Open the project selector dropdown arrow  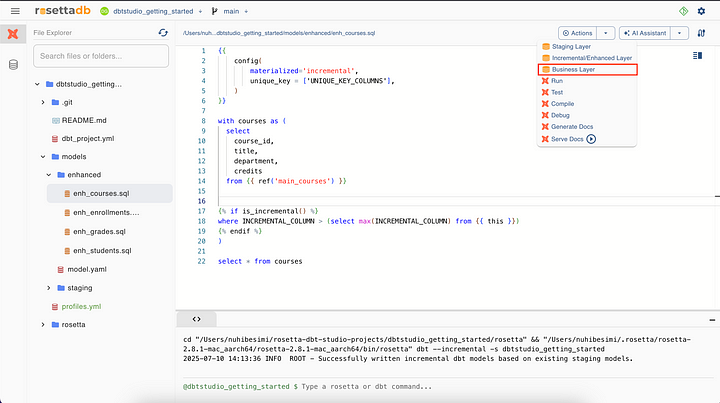click(200, 11)
